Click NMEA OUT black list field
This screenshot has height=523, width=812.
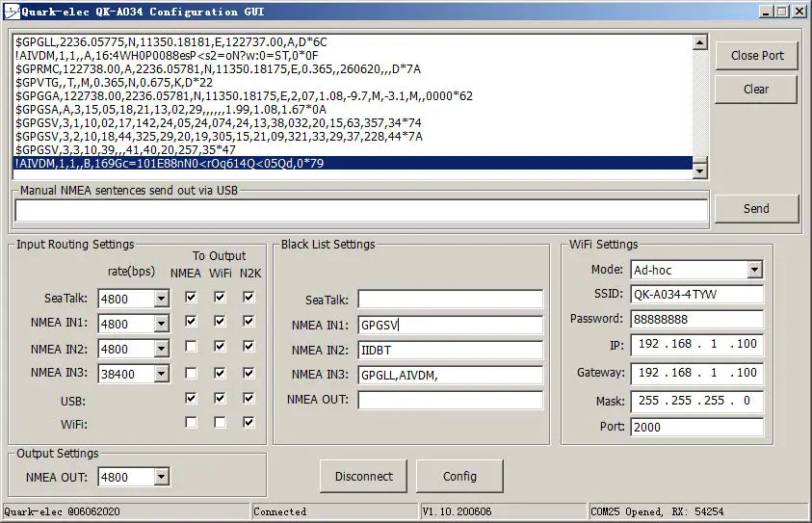[x=450, y=400]
